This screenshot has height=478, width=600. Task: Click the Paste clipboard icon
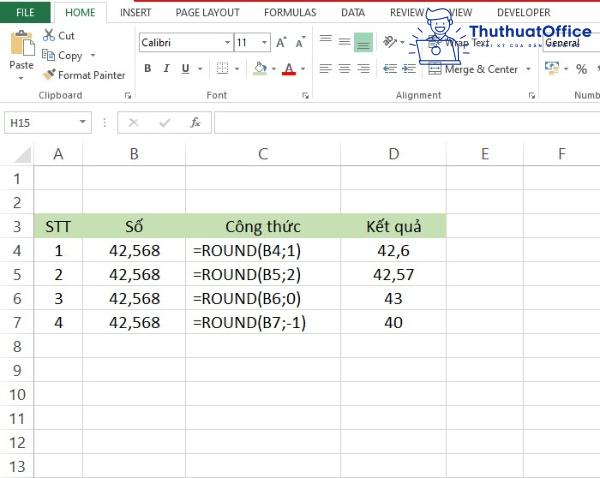[x=22, y=44]
